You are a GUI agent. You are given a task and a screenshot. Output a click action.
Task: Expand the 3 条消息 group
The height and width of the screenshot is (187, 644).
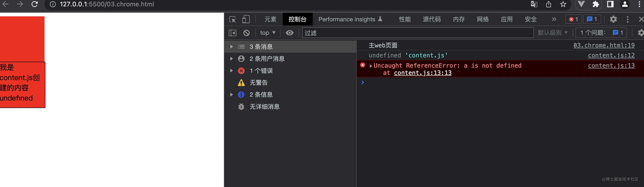pos(231,47)
